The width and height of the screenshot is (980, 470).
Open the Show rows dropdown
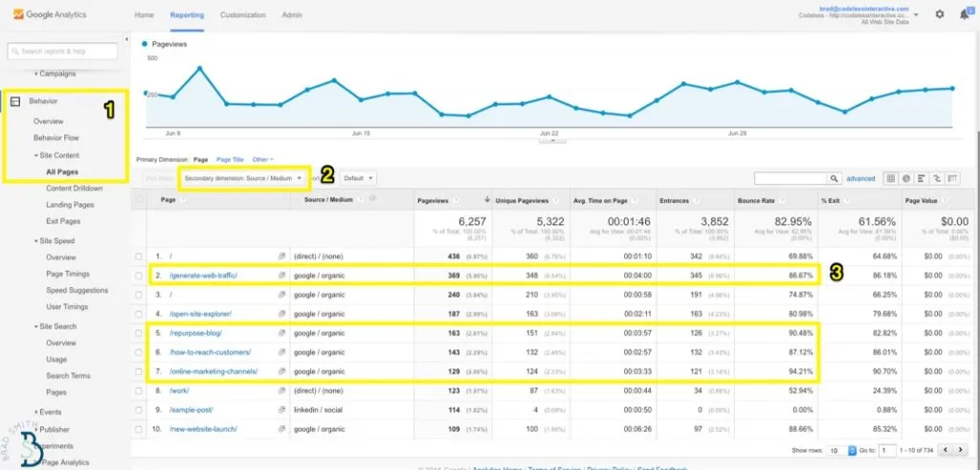point(834,450)
